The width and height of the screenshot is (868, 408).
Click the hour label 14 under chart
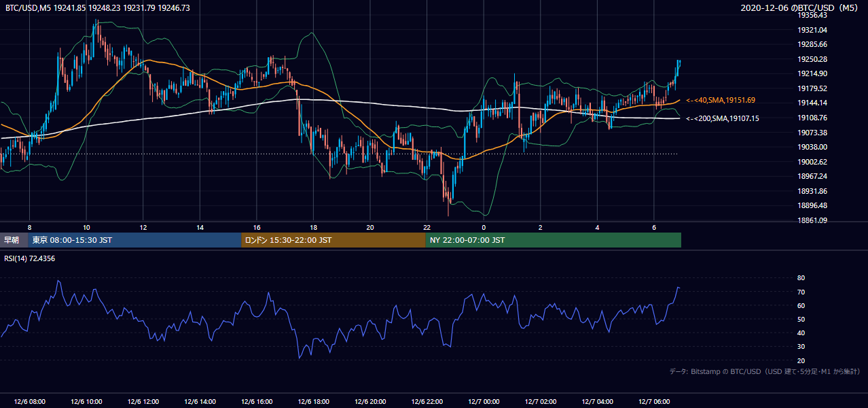point(200,227)
